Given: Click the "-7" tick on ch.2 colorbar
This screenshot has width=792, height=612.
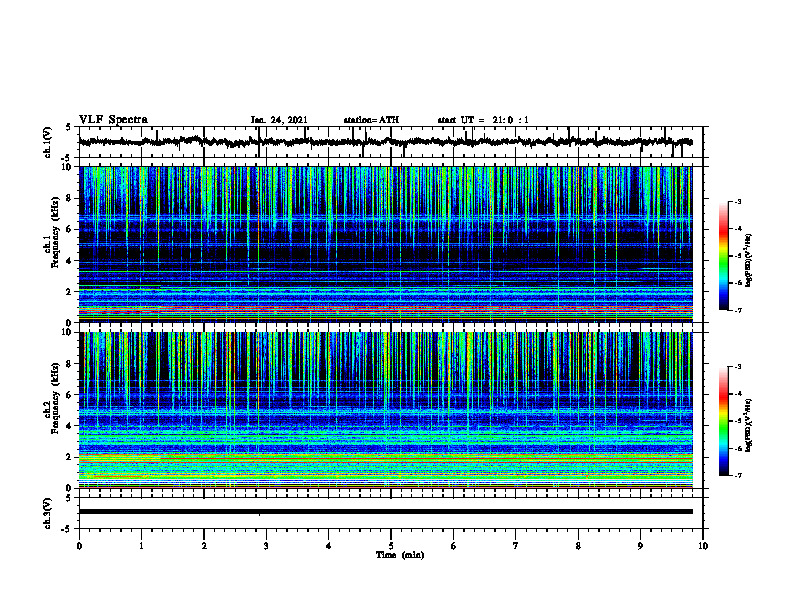Looking at the screenshot, I should click(x=738, y=476).
